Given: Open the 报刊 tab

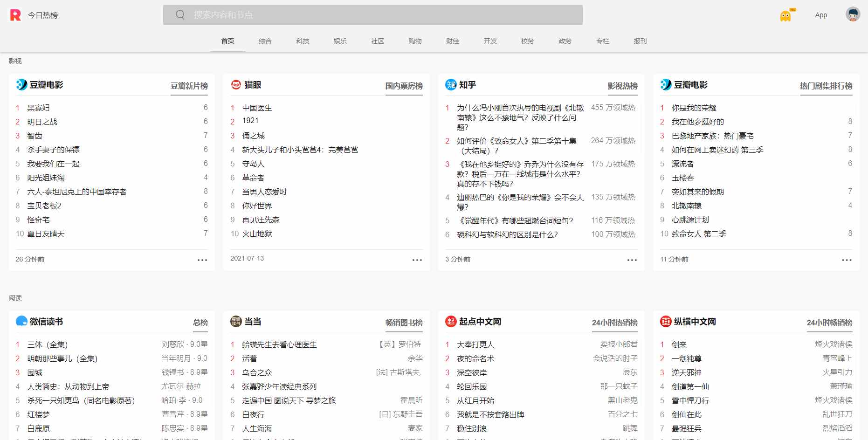Looking at the screenshot, I should pyautogui.click(x=640, y=41).
